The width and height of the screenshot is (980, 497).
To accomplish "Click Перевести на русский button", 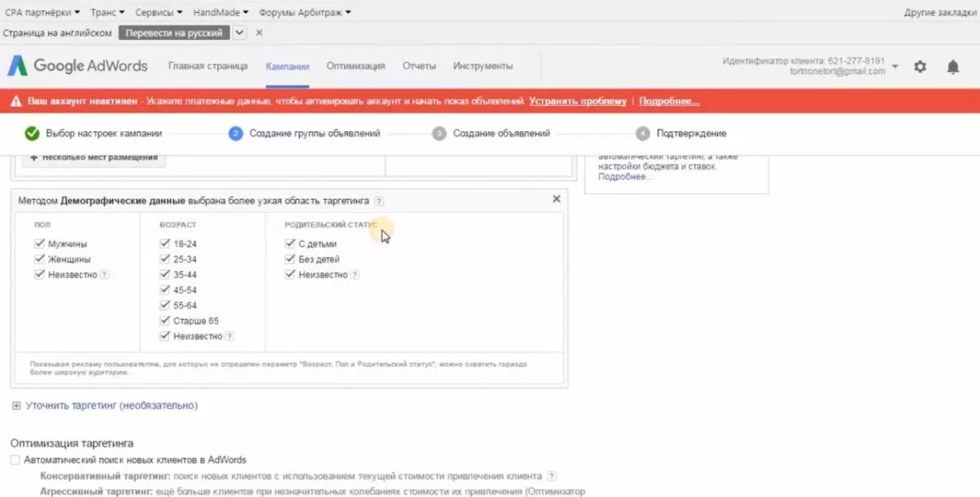I will pyautogui.click(x=174, y=33).
